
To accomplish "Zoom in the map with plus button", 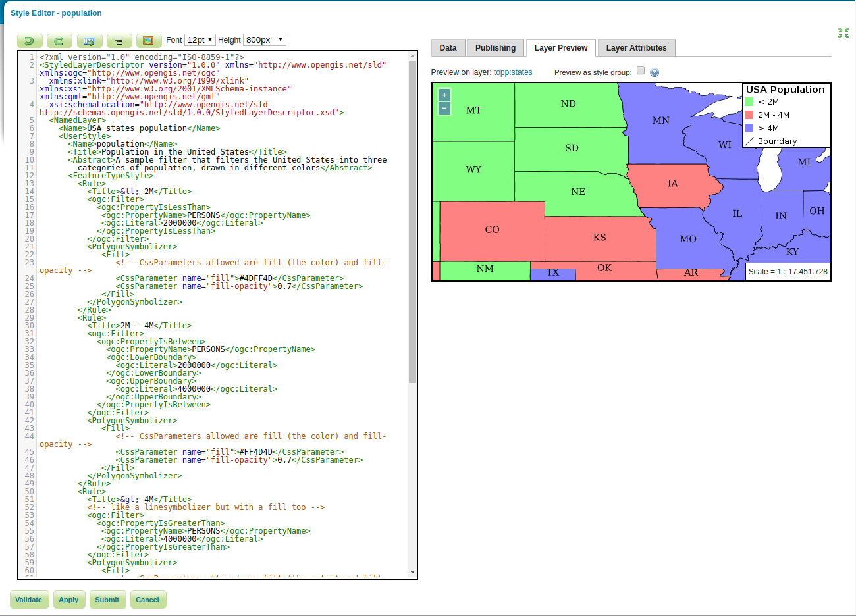I will pyautogui.click(x=444, y=95).
